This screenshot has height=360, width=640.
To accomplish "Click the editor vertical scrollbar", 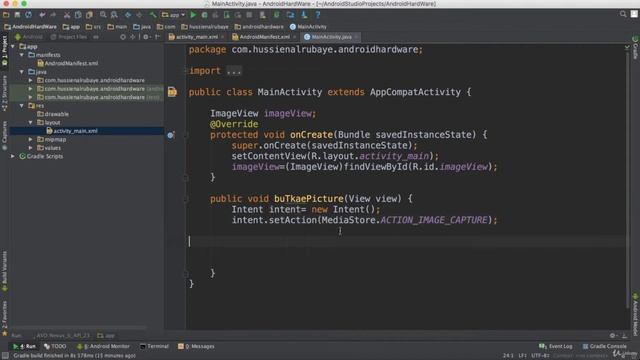I will 628,180.
